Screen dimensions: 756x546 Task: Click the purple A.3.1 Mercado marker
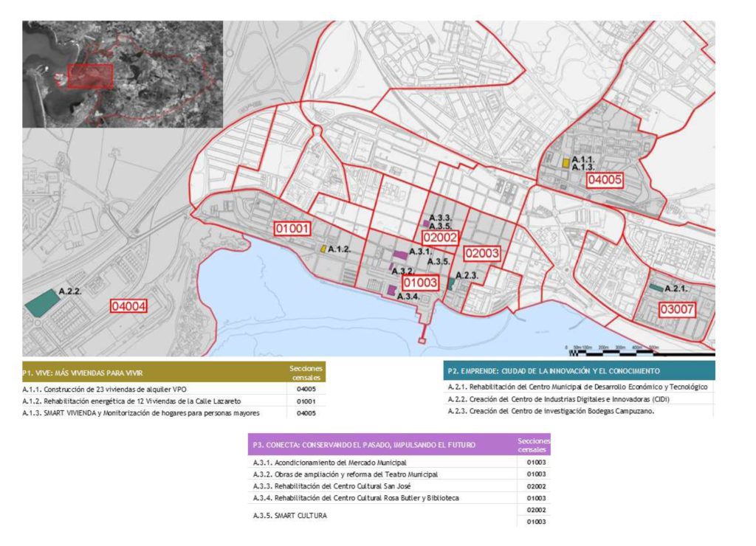(400, 254)
